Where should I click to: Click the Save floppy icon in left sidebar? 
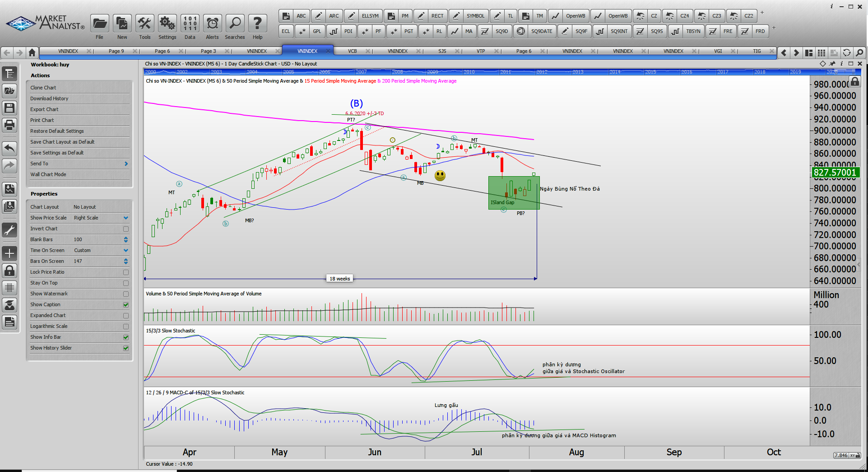coord(9,108)
